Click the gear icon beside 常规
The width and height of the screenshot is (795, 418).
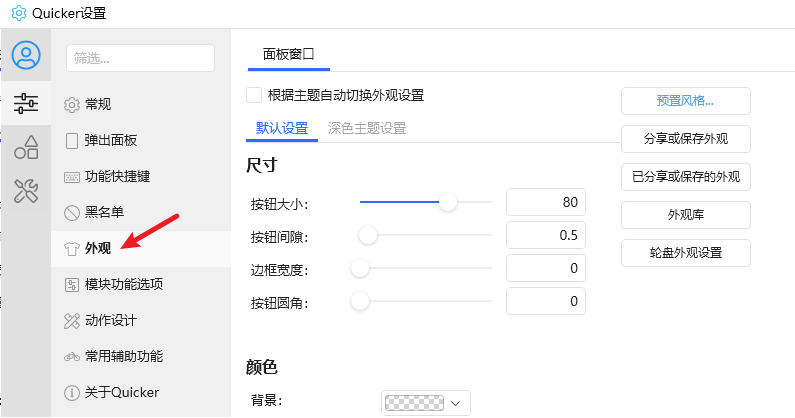pyautogui.click(x=72, y=104)
